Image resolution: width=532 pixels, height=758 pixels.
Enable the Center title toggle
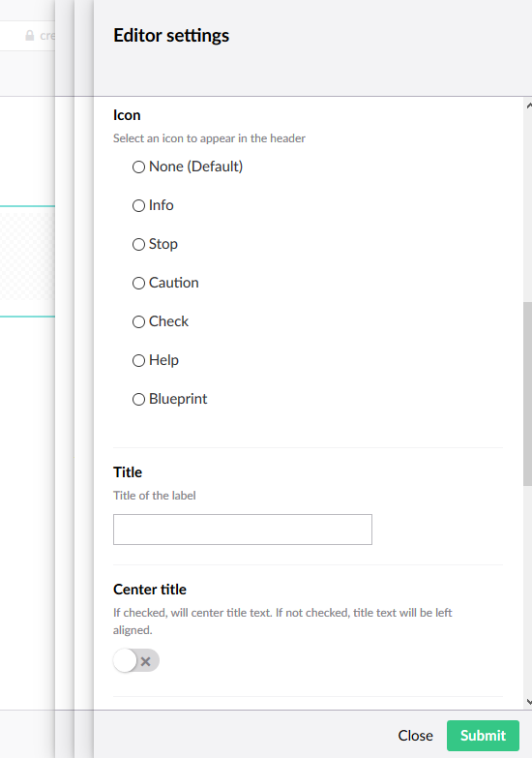click(136, 660)
